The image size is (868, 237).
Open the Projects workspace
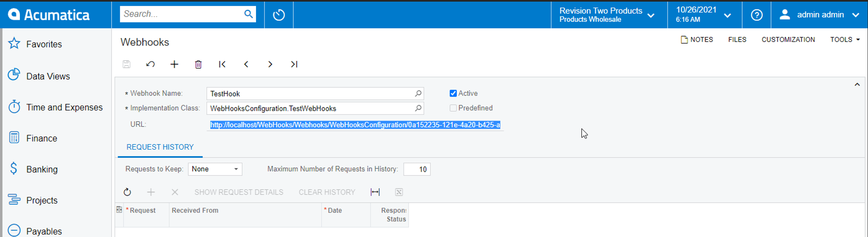point(42,200)
